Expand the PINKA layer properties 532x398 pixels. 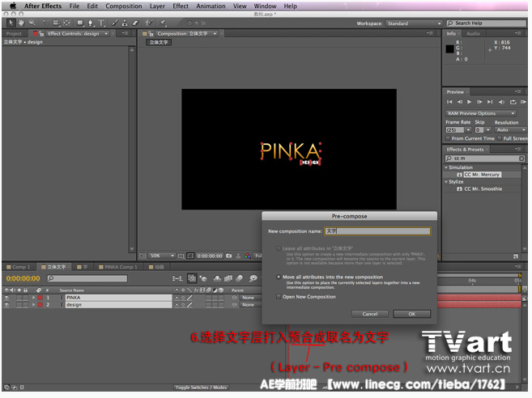[x=33, y=298]
